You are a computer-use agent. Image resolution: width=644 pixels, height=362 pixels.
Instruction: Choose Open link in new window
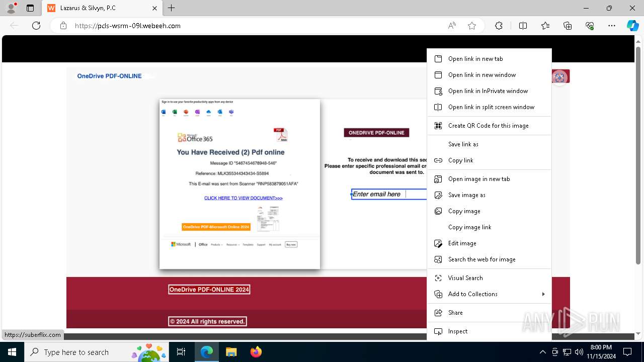(489, 75)
